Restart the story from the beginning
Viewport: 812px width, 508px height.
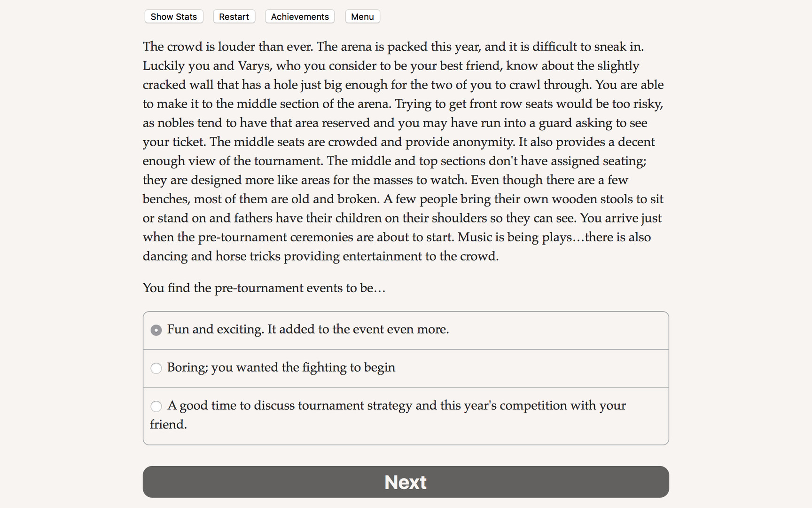coord(234,16)
